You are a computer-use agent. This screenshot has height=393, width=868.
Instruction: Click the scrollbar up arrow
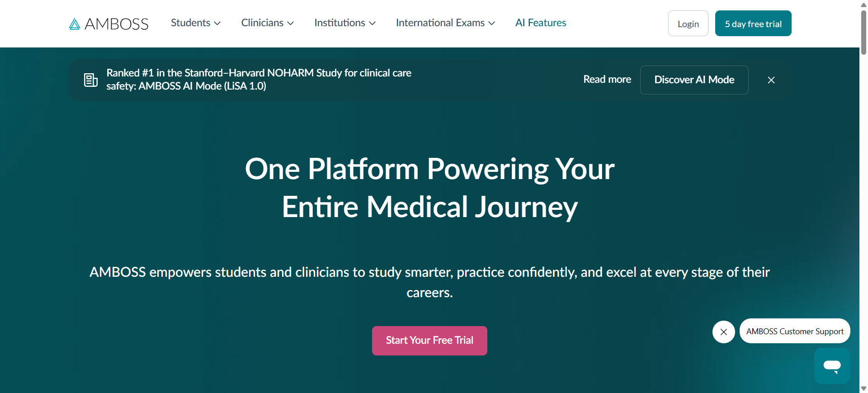click(x=863, y=4)
